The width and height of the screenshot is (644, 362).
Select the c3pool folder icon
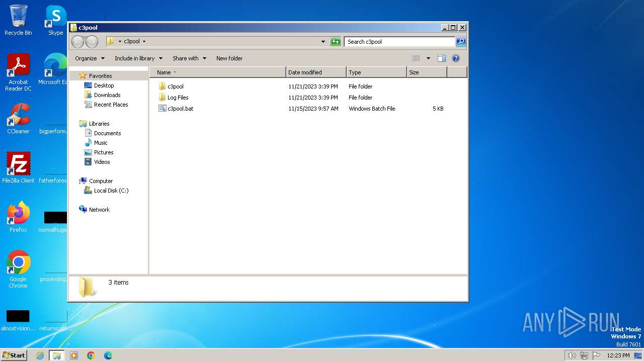(x=162, y=86)
